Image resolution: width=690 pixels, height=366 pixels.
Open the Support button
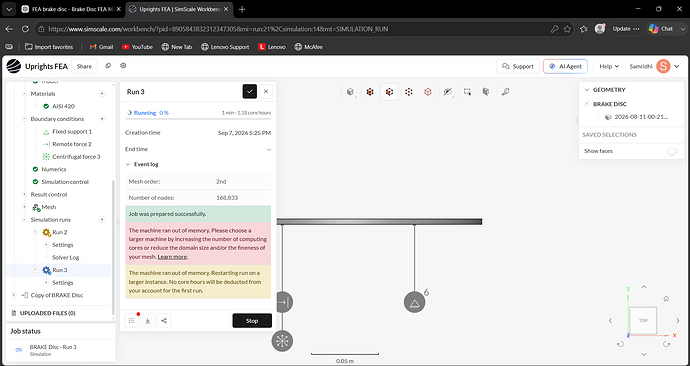click(x=518, y=66)
